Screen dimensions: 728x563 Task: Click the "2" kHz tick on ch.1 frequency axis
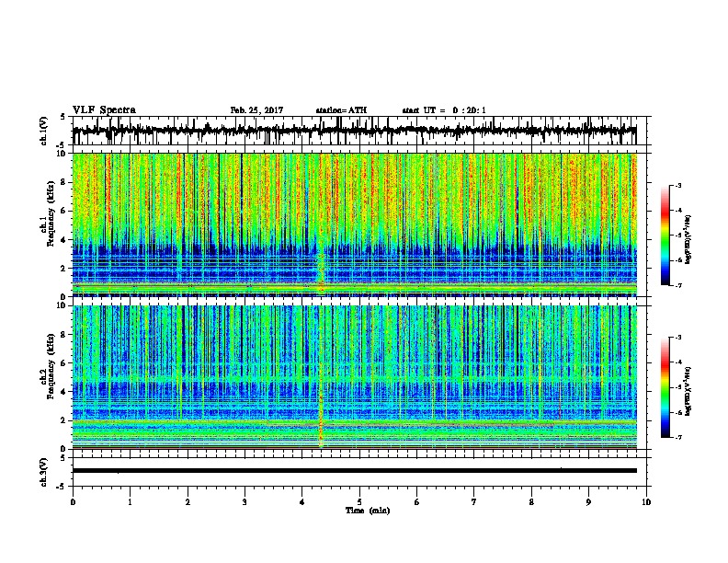[x=63, y=269]
